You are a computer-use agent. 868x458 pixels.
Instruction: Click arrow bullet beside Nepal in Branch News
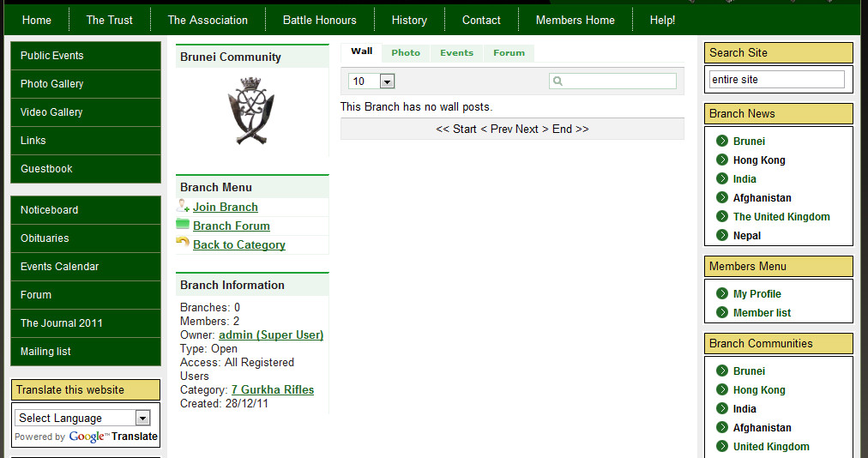click(722, 235)
